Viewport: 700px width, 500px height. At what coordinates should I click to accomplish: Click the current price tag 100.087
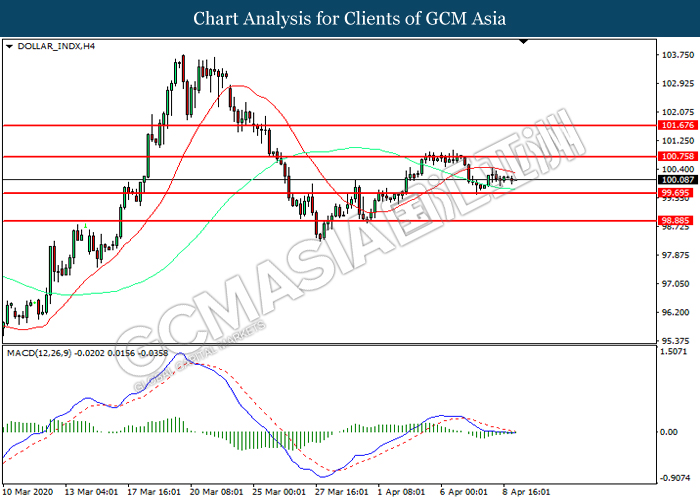(x=677, y=179)
